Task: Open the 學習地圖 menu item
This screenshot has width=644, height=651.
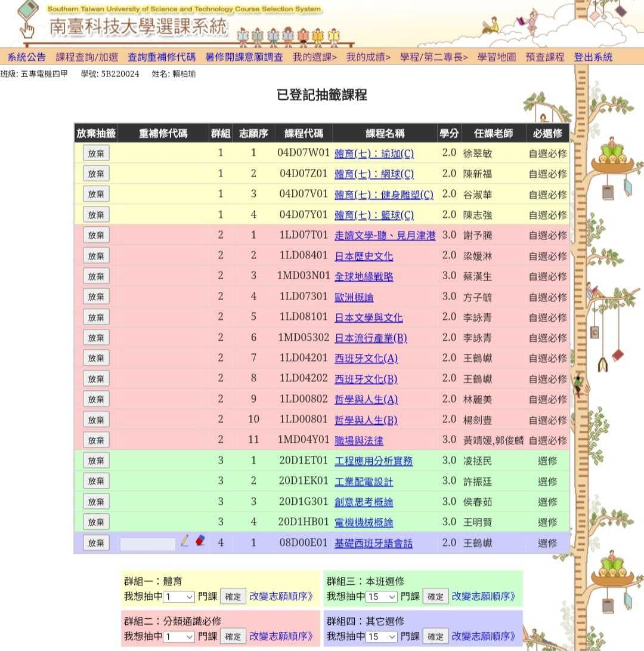Action: [x=496, y=57]
